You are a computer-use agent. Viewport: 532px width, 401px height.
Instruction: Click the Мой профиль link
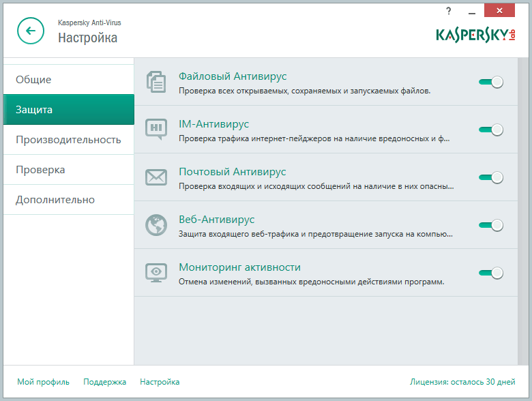[x=43, y=382]
